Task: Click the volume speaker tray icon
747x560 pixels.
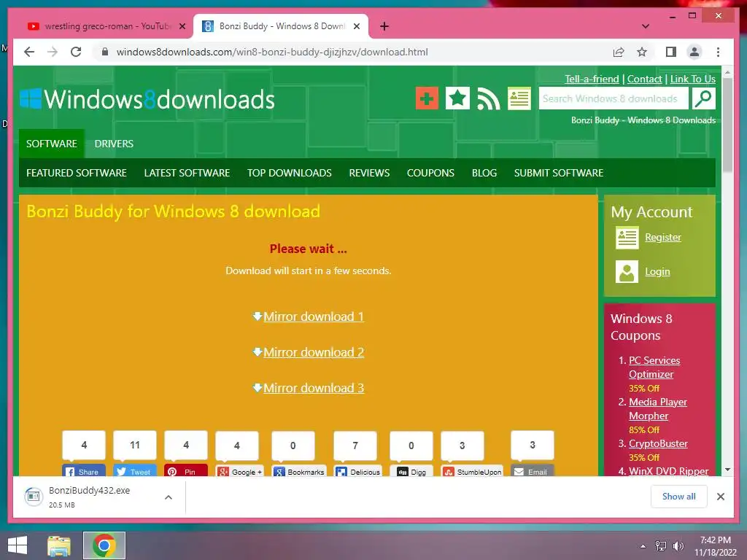Action: (678, 546)
